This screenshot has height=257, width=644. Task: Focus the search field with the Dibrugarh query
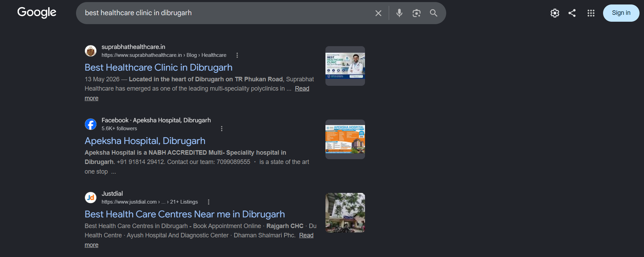(x=227, y=13)
